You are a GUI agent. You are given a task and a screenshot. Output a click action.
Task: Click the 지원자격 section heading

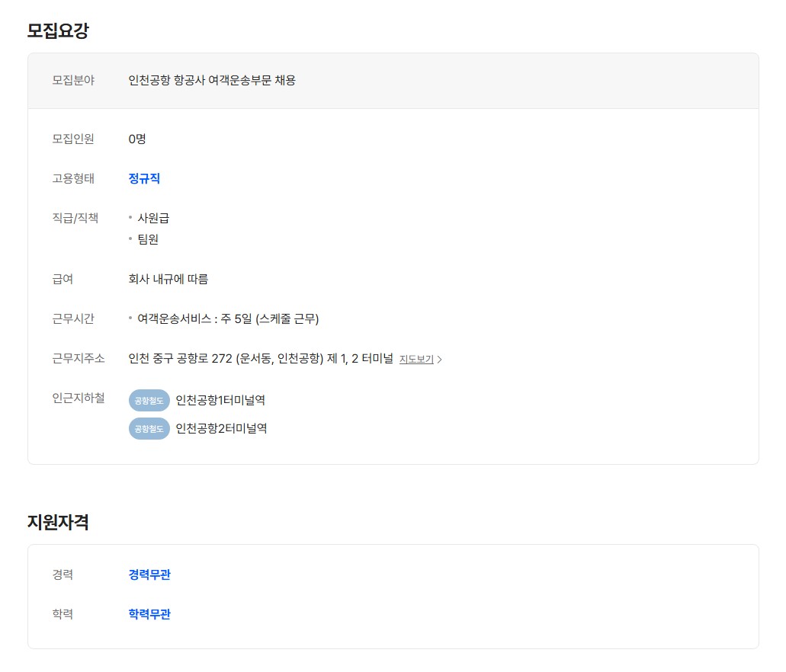58,522
